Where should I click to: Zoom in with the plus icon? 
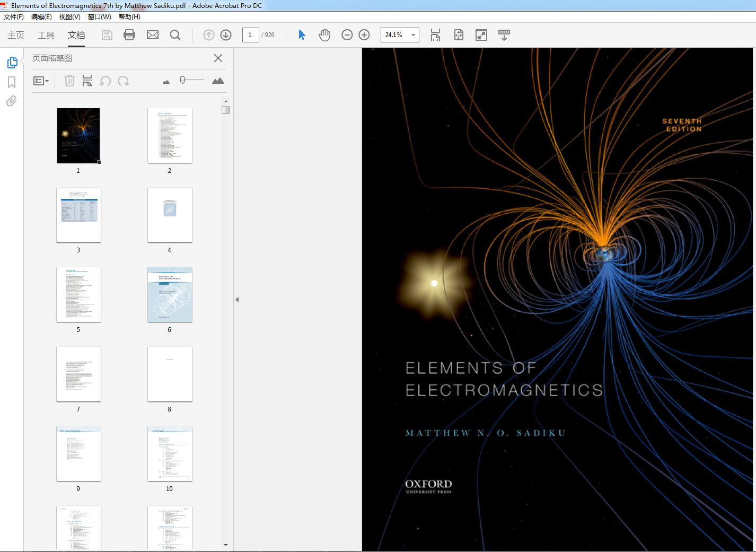click(x=364, y=35)
